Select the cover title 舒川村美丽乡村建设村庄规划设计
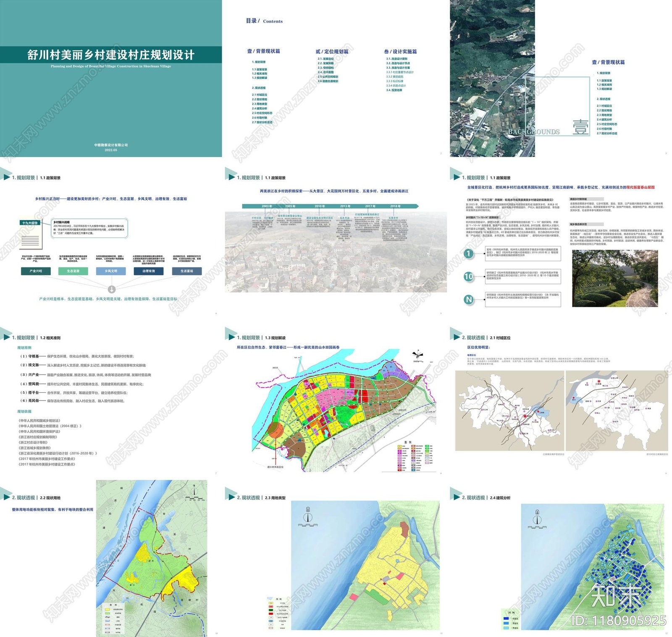 (x=111, y=55)
